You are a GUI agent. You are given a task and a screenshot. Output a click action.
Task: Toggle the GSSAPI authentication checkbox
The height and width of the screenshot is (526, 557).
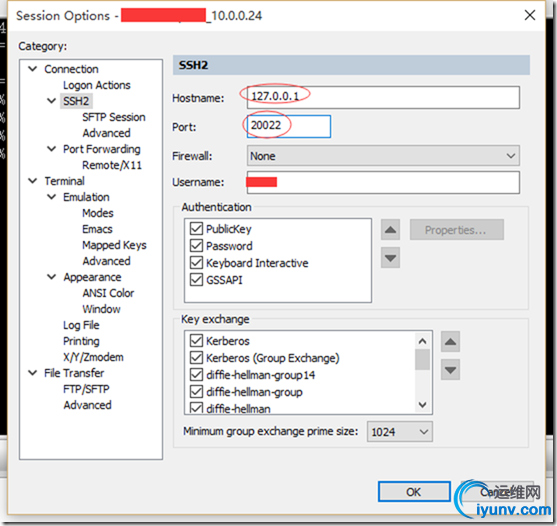click(x=196, y=280)
